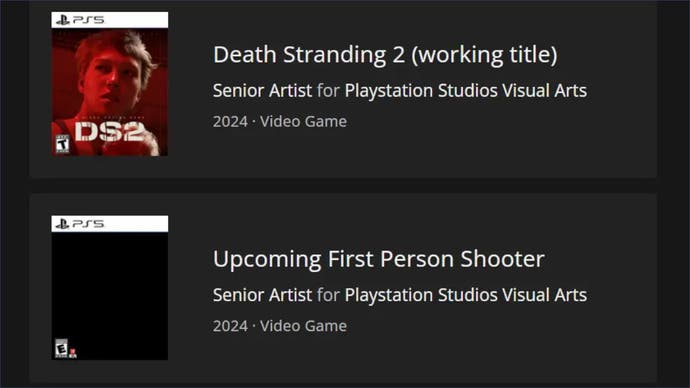Click Senior Artist under Upcoming First Person Shooter
Screen dimensions: 690x388
click(262, 295)
